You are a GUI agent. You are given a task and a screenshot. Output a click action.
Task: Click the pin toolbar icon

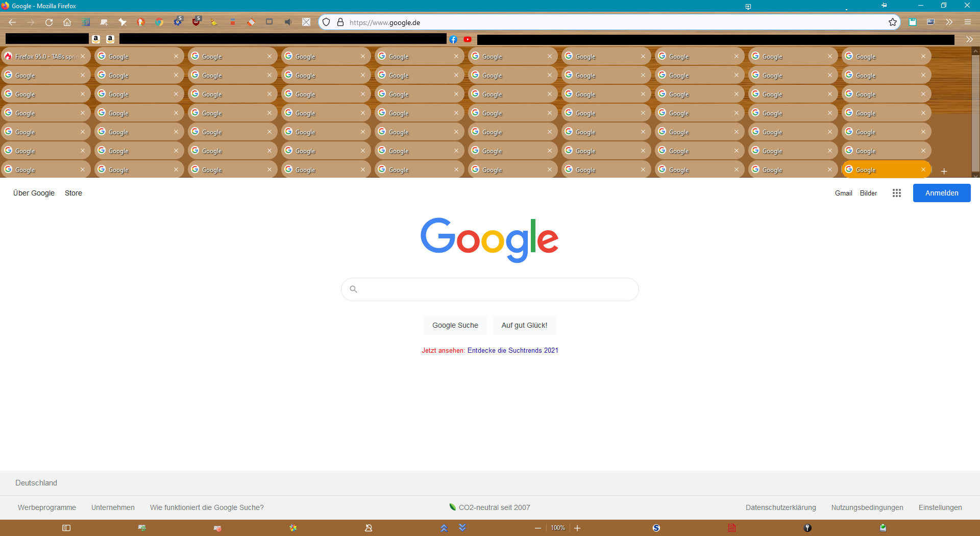point(122,22)
